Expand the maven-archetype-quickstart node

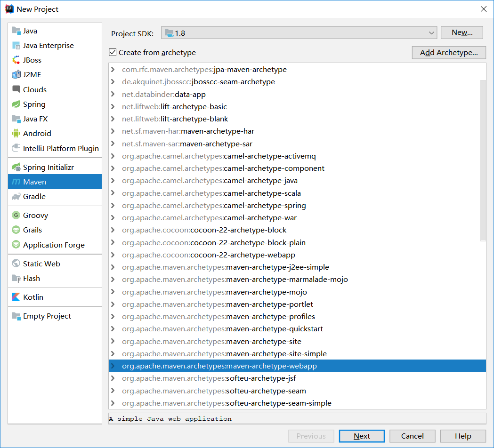[113, 328]
